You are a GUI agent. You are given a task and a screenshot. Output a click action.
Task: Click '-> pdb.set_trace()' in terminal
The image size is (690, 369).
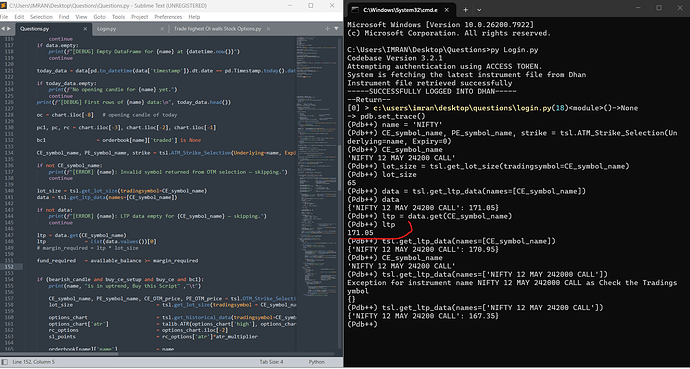tap(386, 117)
